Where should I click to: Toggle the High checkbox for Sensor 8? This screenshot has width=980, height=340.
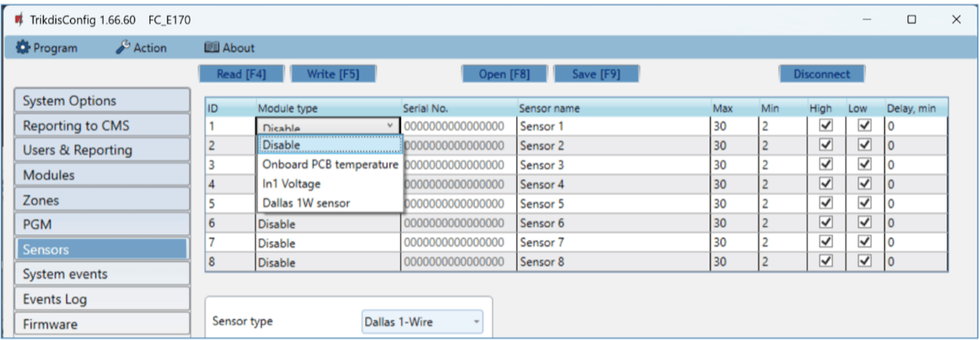tap(825, 263)
